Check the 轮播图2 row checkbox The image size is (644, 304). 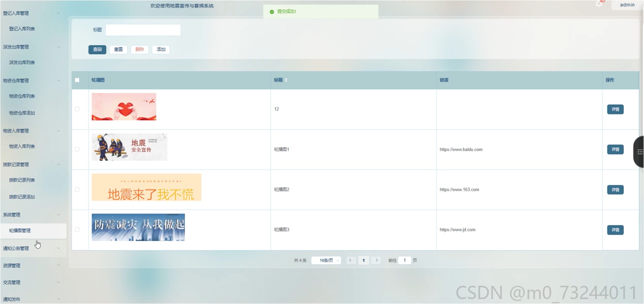pos(77,190)
